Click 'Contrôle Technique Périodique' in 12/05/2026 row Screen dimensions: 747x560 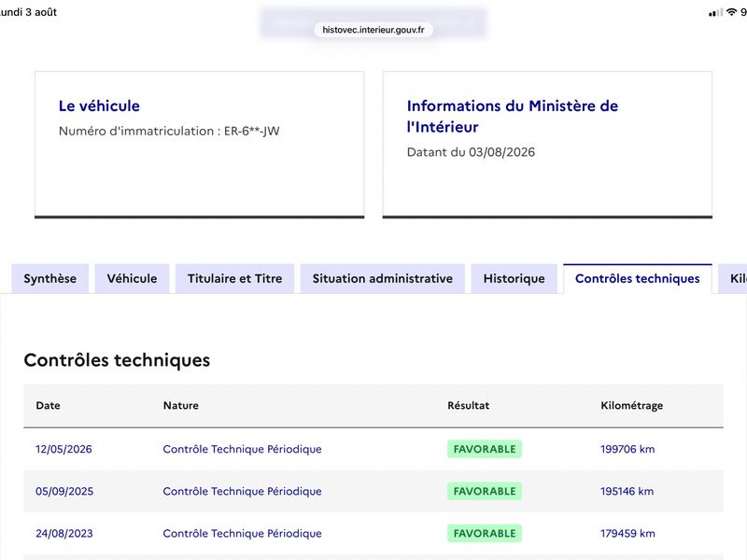tap(242, 449)
